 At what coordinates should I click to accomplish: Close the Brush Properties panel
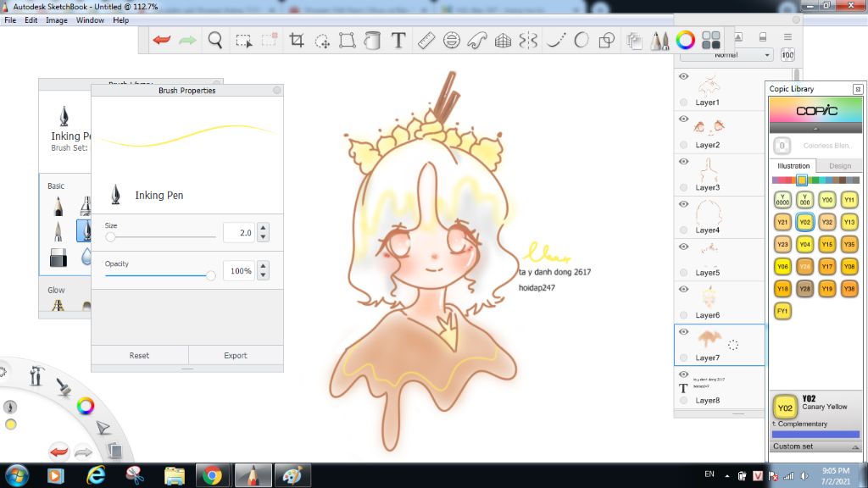click(x=277, y=90)
